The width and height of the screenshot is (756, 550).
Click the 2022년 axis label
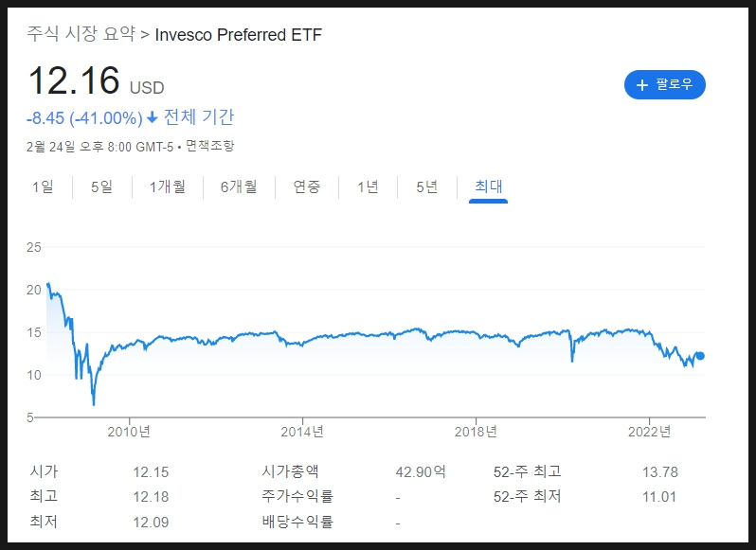(x=649, y=432)
